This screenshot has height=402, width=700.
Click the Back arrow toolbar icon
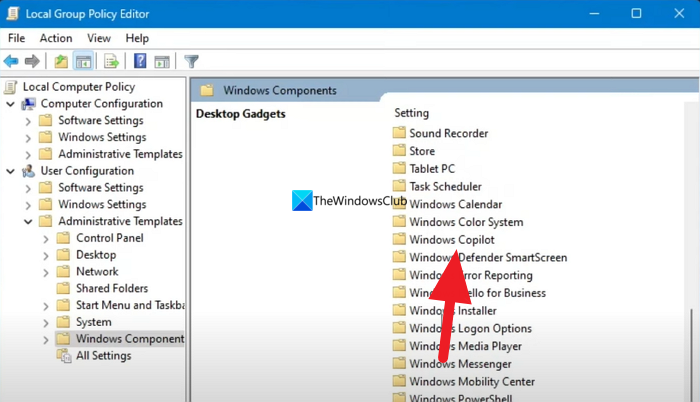tap(11, 61)
